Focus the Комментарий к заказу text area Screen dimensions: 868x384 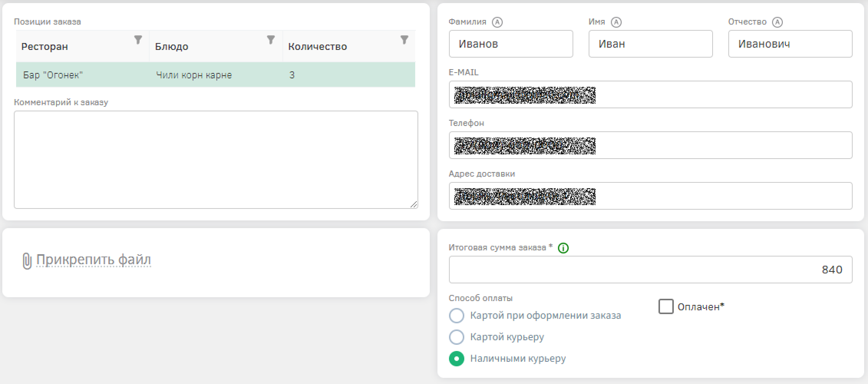pos(215,159)
